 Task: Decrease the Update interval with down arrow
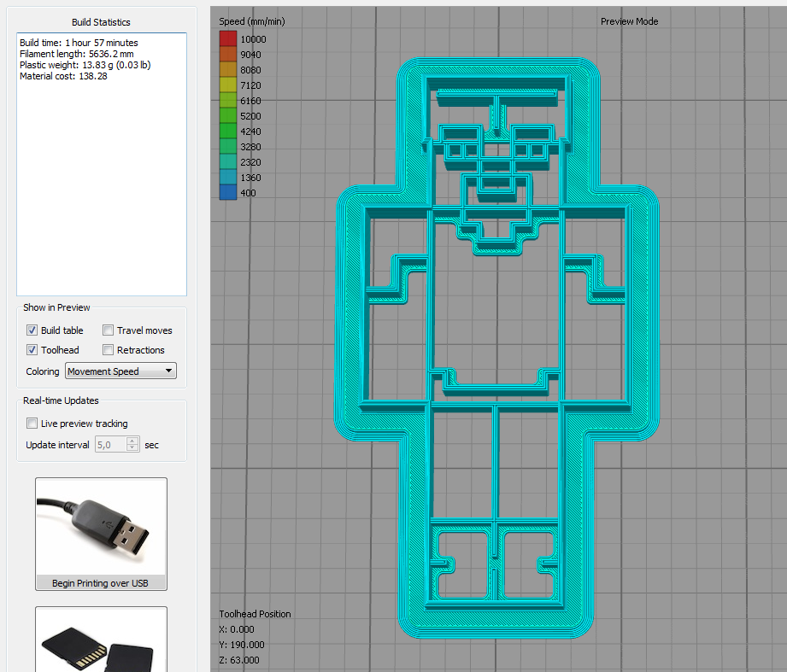point(132,448)
